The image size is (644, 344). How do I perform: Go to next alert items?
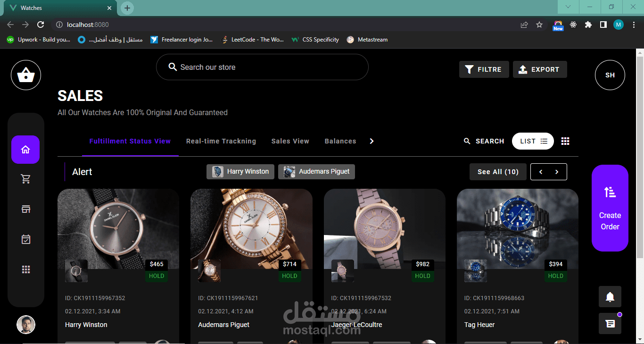(x=557, y=172)
